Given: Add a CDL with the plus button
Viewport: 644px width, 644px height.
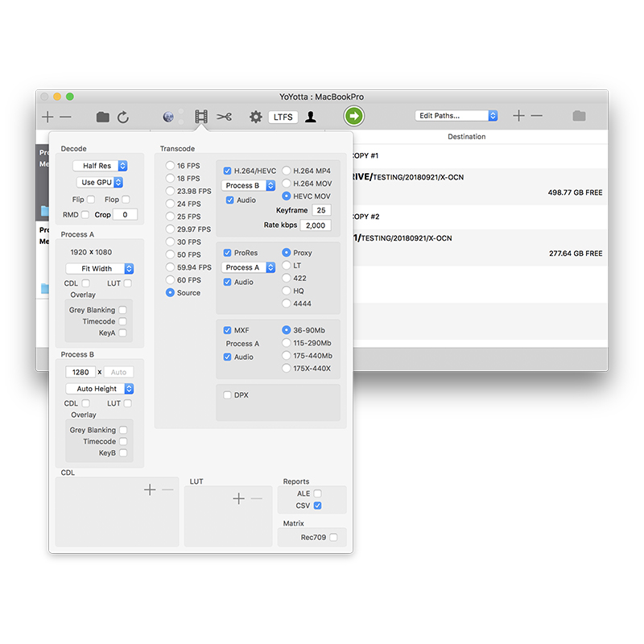Looking at the screenshot, I should pos(150,489).
